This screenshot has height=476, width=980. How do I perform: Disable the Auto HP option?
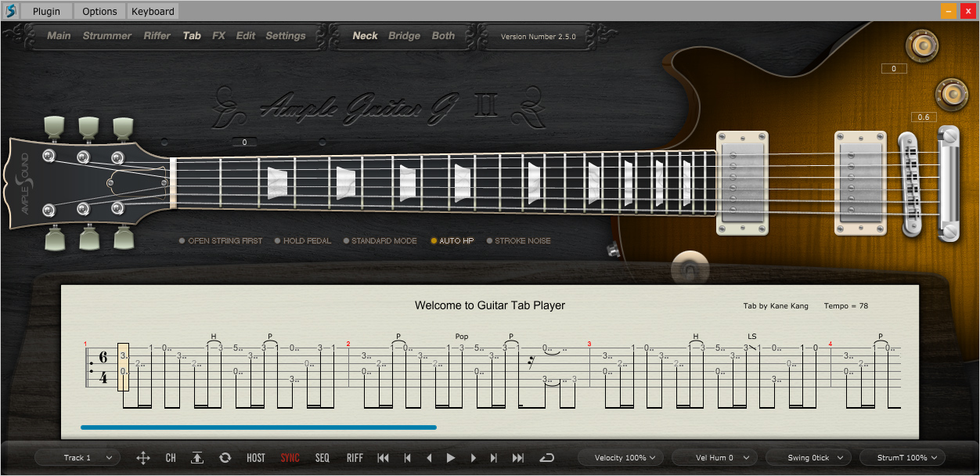tap(452, 241)
